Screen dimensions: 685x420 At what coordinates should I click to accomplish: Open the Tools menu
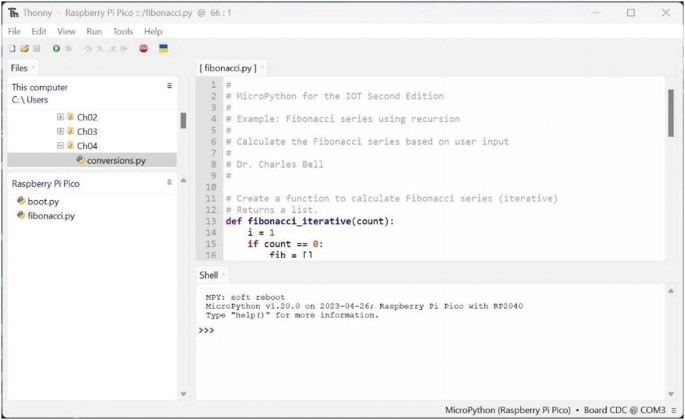click(x=122, y=31)
